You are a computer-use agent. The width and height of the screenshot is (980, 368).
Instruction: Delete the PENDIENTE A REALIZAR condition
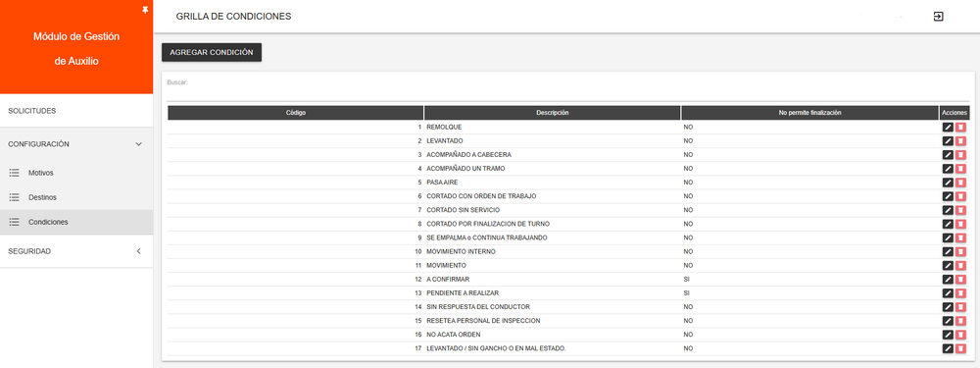point(960,292)
